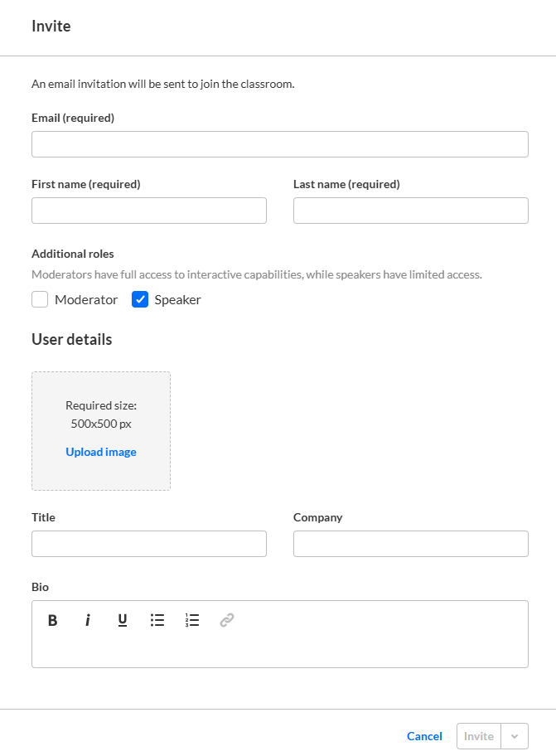The width and height of the screenshot is (556, 756).
Task: Enable the Moderator role checkbox
Action: coord(40,300)
